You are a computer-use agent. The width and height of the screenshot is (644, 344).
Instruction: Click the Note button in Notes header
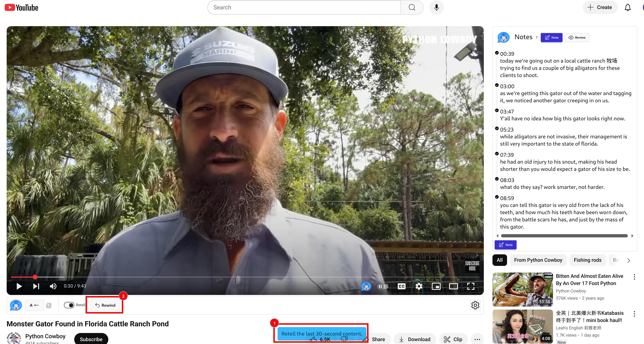[x=552, y=38]
